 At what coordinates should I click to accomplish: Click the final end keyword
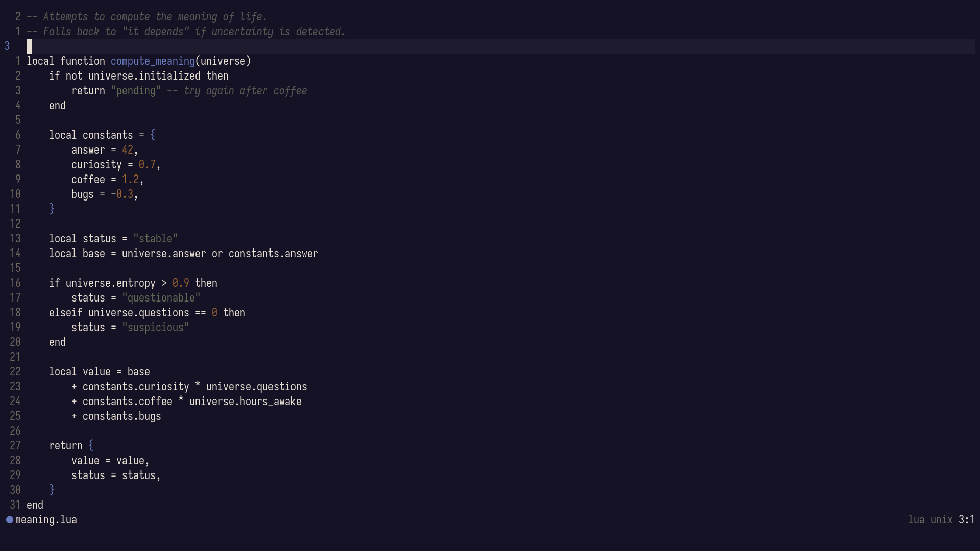click(x=35, y=505)
